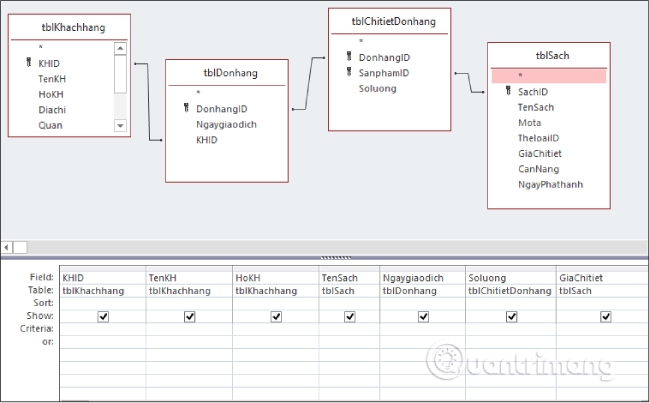Select the asterisk field in tblChitietDonhang
The width and height of the screenshot is (650, 403).
(x=361, y=41)
